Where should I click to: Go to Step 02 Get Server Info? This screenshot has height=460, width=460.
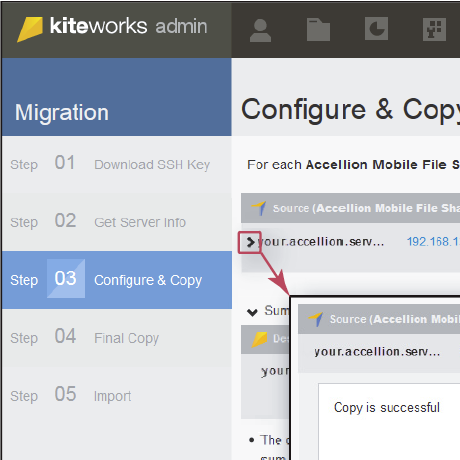(x=117, y=222)
